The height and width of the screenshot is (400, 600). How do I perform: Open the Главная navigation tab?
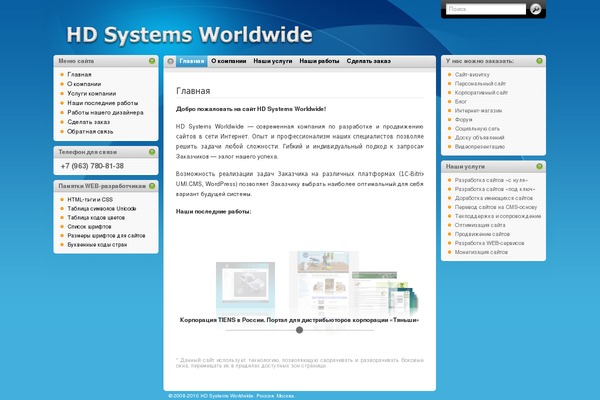[192, 61]
